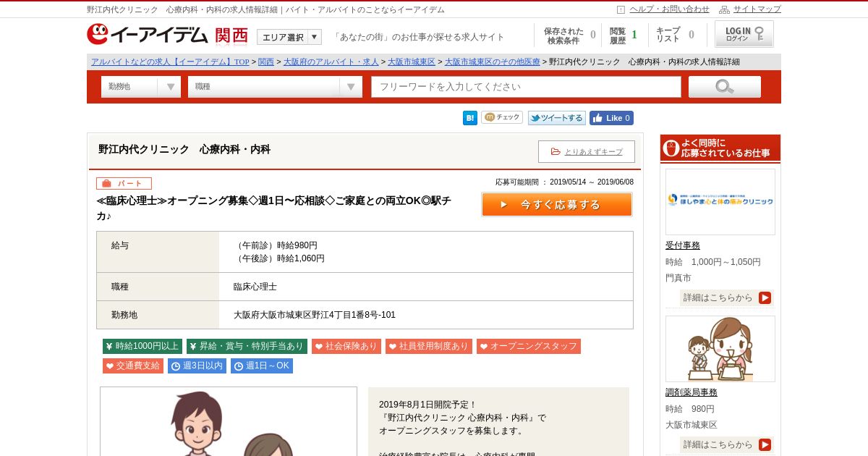The image size is (868, 456).
Task: Open ヘルプ・お問い合わせ help link
Action: [x=669, y=9]
